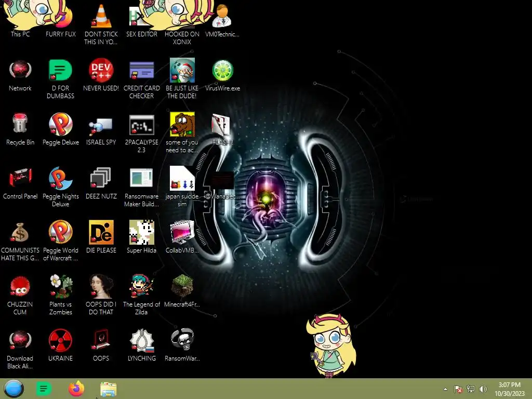Open network status tray icon
This screenshot has height=399, width=532.
point(471,389)
